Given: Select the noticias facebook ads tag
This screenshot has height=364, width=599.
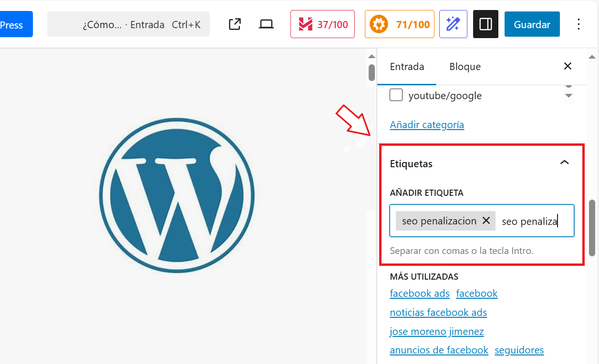Looking at the screenshot, I should pos(438,313).
